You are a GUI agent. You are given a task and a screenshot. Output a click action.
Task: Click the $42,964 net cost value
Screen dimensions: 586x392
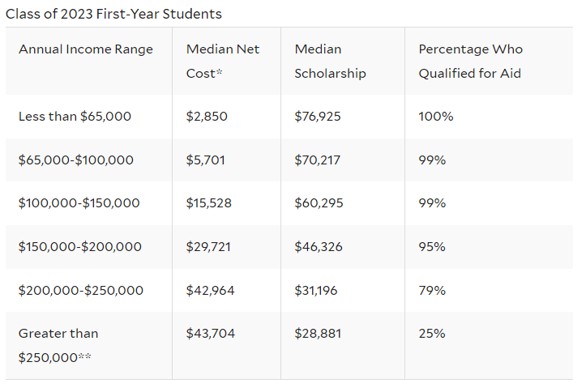210,291
